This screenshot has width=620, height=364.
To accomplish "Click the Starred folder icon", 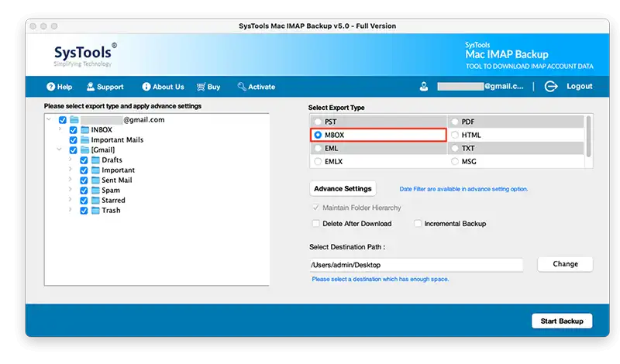I will [95, 201].
